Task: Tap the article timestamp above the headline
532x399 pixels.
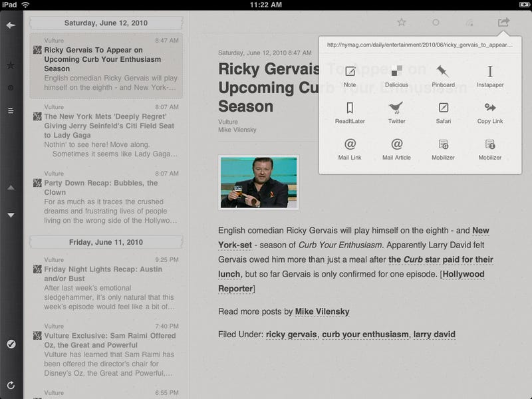Action: 265,53
